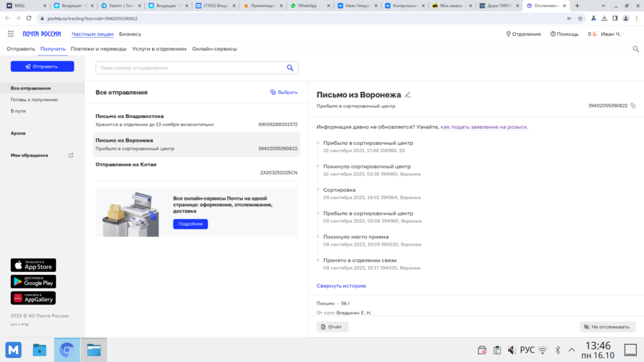
Task: Open browser extensions icon
Action: (x=594, y=19)
